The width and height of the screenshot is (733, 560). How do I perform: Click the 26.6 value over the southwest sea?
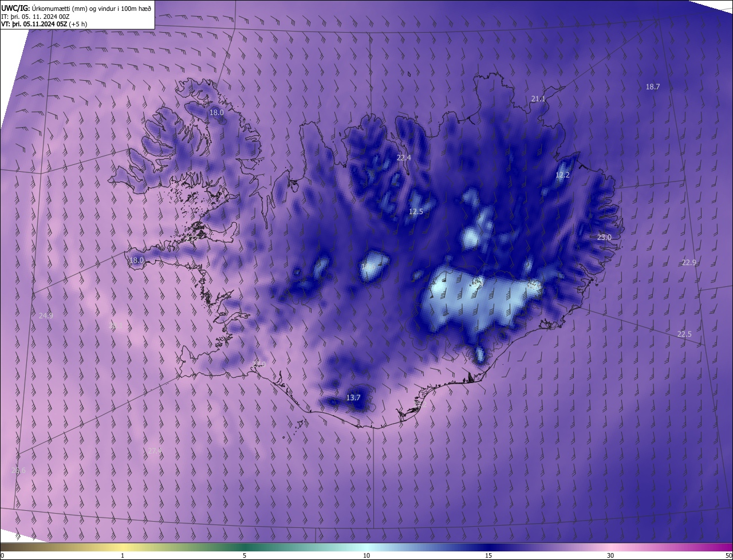[18, 471]
